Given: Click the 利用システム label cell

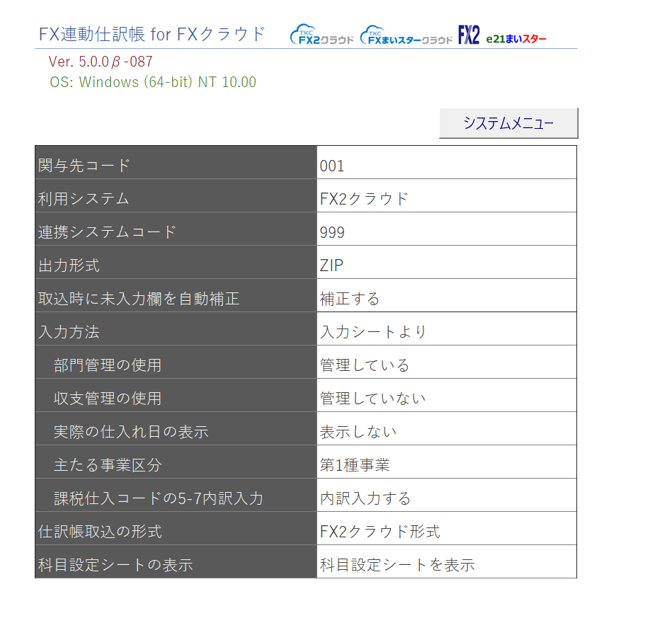Looking at the screenshot, I should [x=176, y=196].
